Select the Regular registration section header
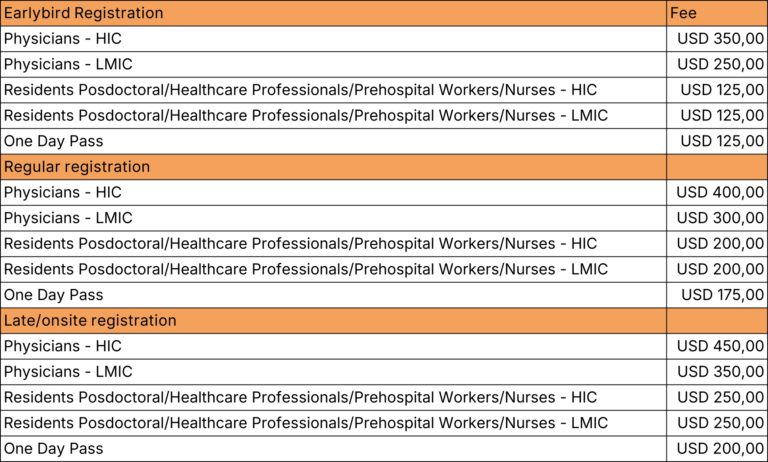The image size is (768, 462). point(77,167)
